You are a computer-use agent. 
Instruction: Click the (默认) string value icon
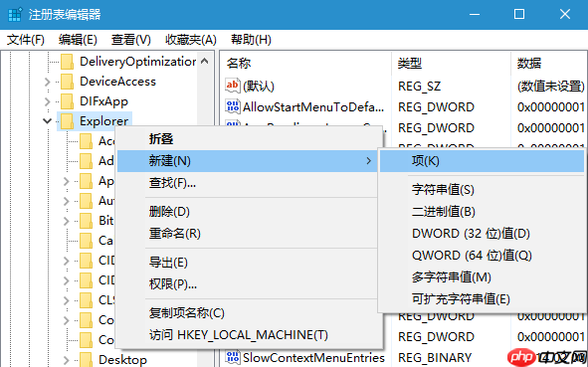(233, 86)
